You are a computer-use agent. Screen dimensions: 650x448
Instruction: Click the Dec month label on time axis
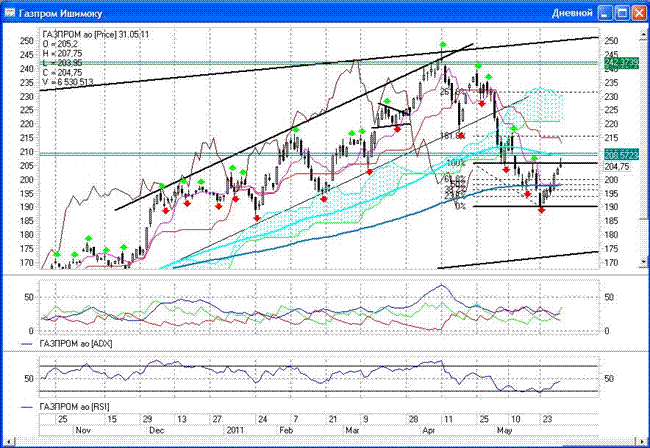157,430
